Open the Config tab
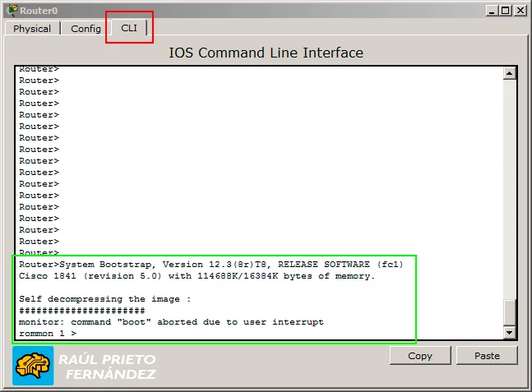The height and width of the screenshot is (392, 532). (86, 29)
